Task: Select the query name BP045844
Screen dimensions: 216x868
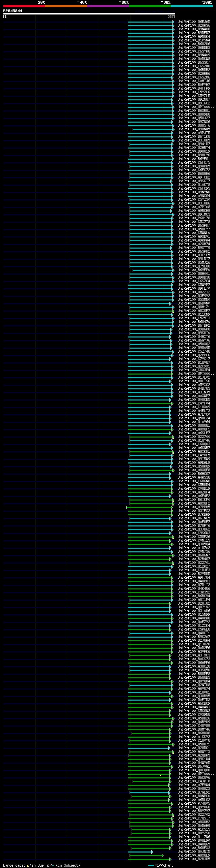Action: click(13, 11)
